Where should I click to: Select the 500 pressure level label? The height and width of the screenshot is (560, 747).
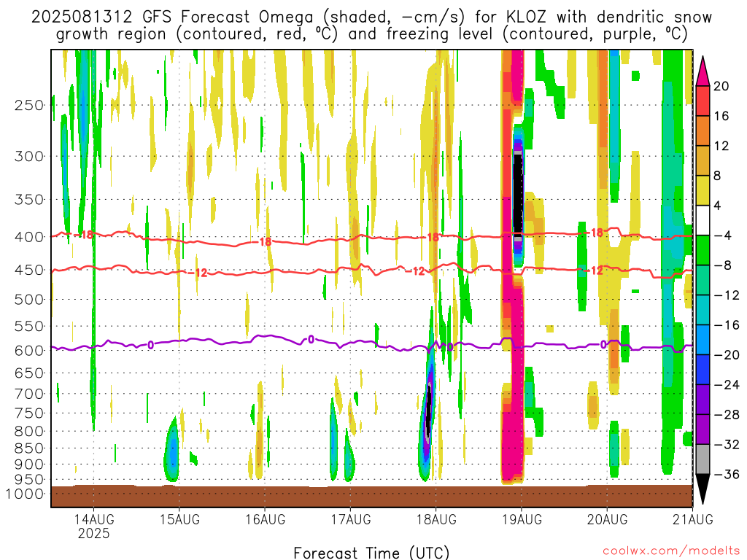coord(29,300)
